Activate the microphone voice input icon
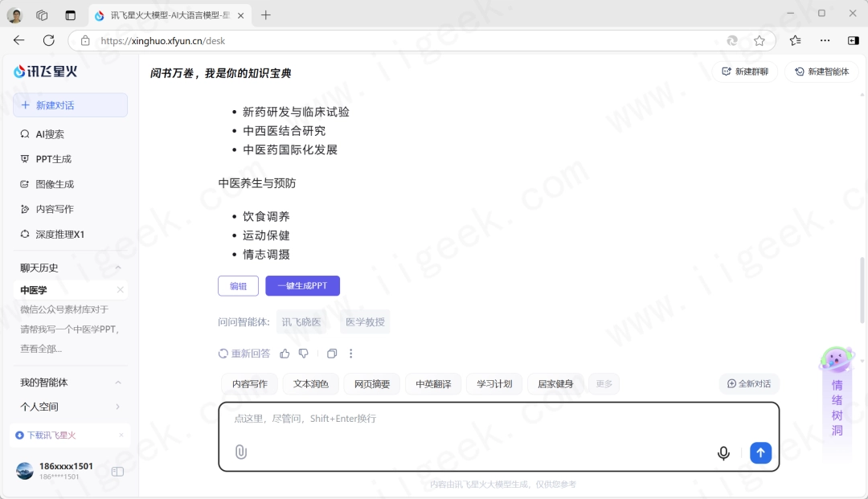The width and height of the screenshot is (868, 499). pyautogui.click(x=723, y=452)
